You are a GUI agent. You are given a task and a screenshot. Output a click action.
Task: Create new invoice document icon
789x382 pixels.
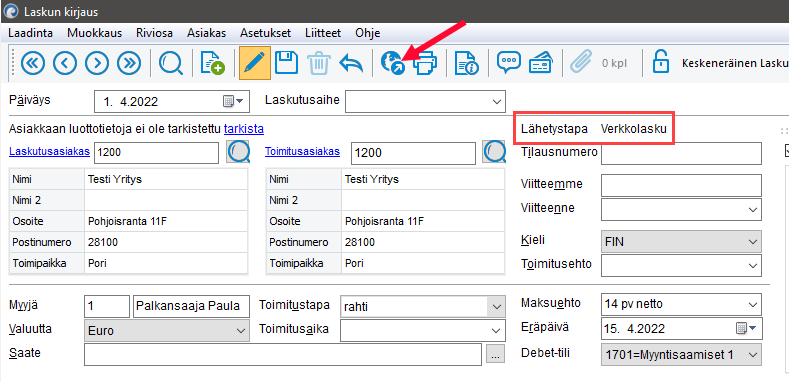point(212,63)
